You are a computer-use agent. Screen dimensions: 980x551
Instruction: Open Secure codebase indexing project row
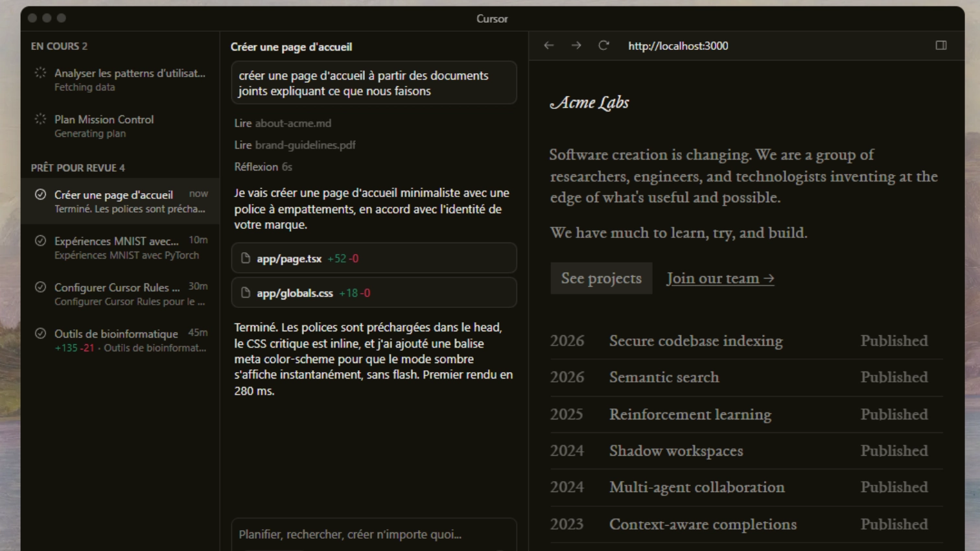[747, 341]
